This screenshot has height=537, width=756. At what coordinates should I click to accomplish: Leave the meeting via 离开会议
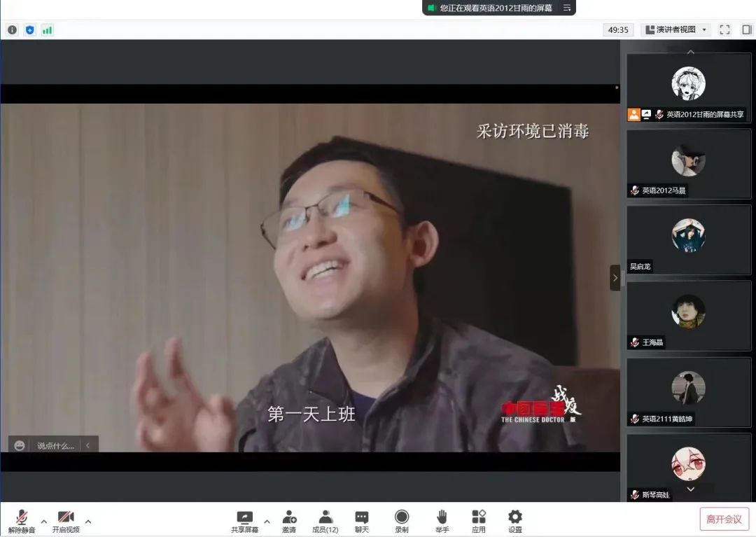[724, 519]
